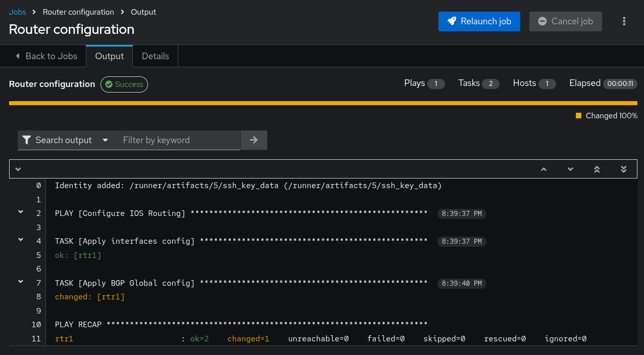Image resolution: width=644 pixels, height=355 pixels.
Task: Click the 8:39:40 PM timestamp badge
Action: tap(462, 284)
